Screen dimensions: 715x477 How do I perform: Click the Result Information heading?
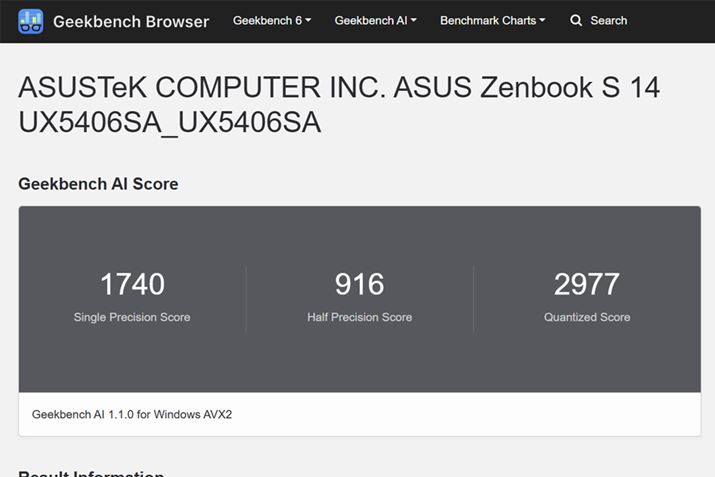91,472
